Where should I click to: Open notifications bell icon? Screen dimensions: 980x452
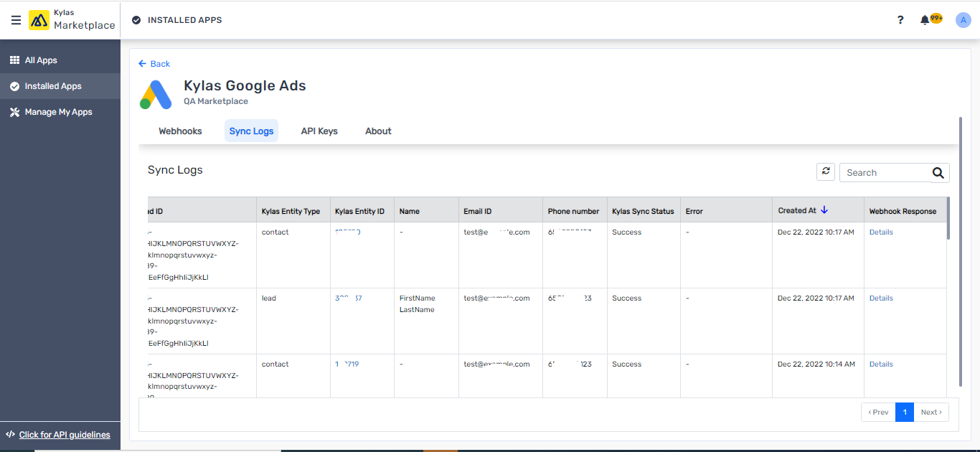point(925,20)
